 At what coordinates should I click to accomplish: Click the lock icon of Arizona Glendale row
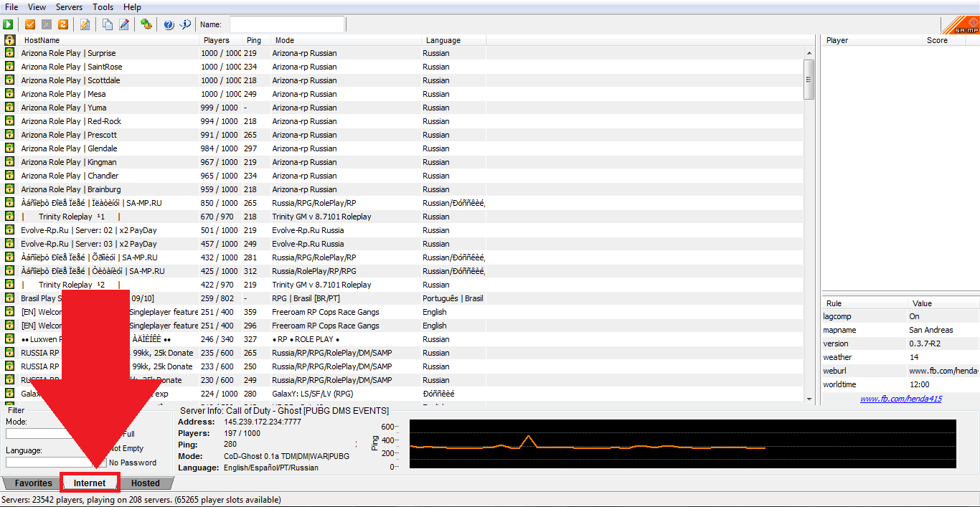click(x=9, y=148)
